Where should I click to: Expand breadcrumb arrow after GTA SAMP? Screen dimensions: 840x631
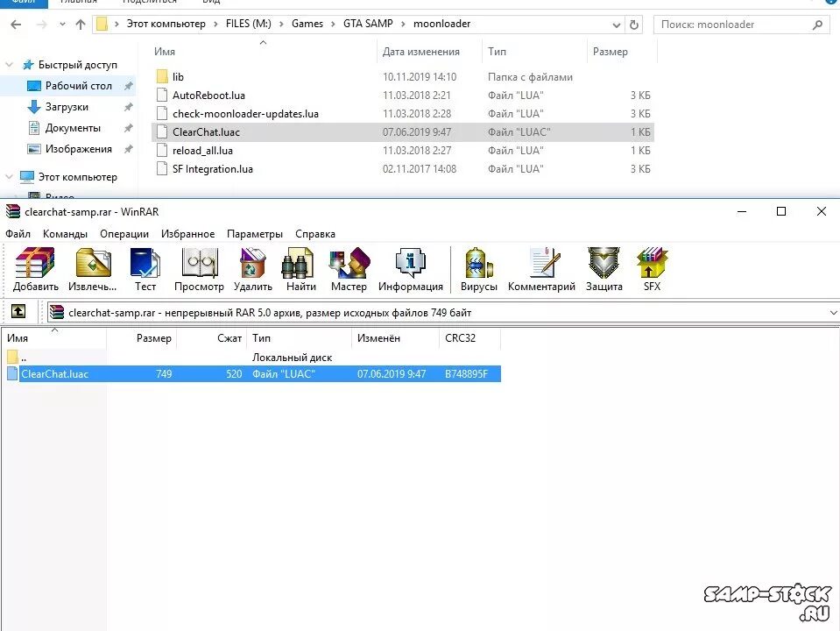[x=403, y=25]
